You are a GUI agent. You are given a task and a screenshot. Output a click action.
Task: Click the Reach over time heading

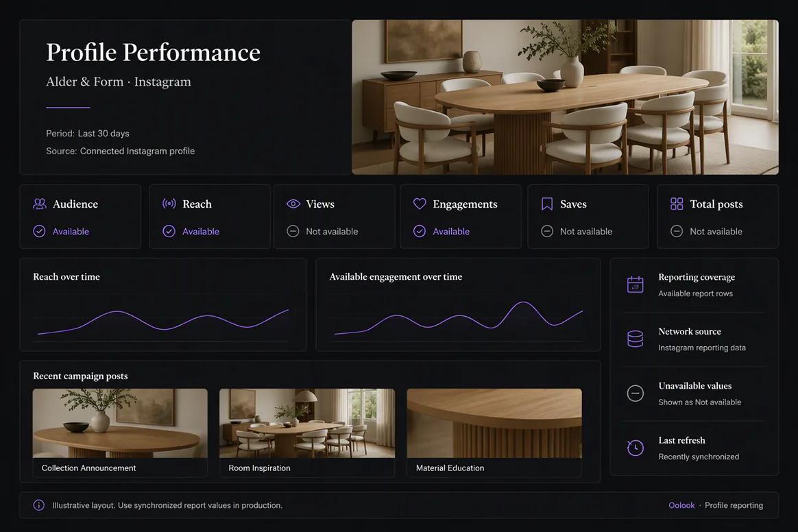[x=66, y=276]
